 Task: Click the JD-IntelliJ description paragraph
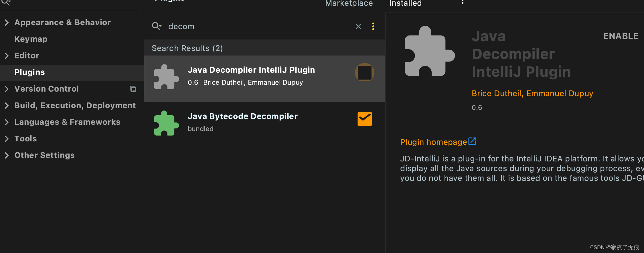pyautogui.click(x=522, y=168)
